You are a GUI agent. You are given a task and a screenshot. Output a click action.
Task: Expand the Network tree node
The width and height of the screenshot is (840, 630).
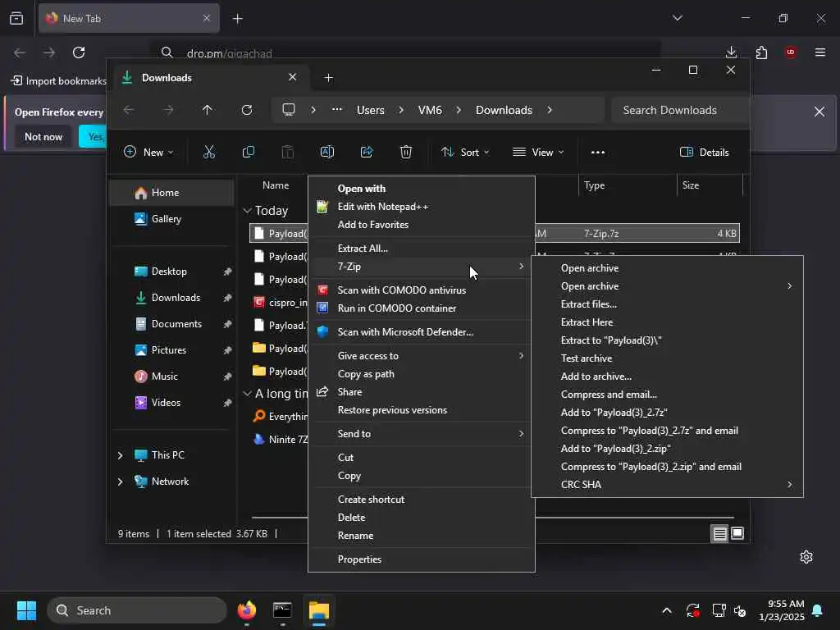[x=120, y=482]
